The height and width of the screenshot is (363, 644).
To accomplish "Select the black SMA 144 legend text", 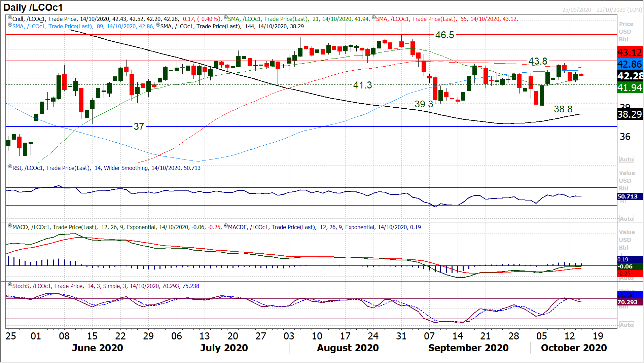I will click(x=232, y=26).
